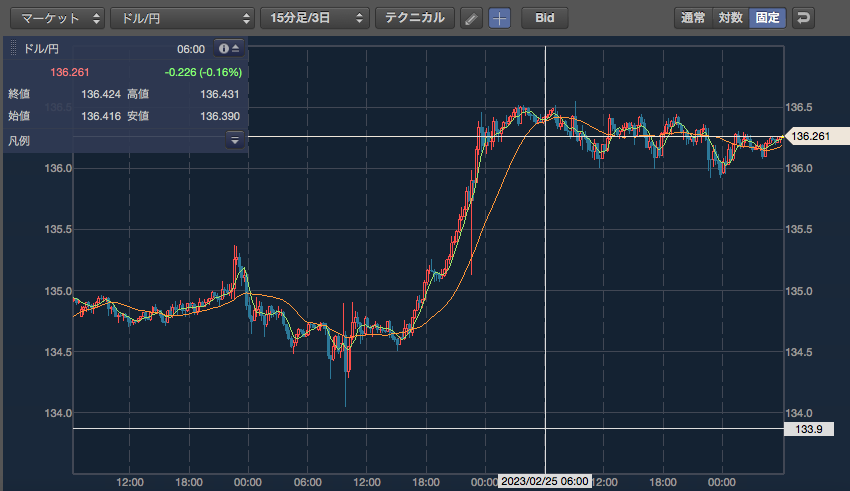Click the reset/return arrow icon
850x491 pixels.
803,18
